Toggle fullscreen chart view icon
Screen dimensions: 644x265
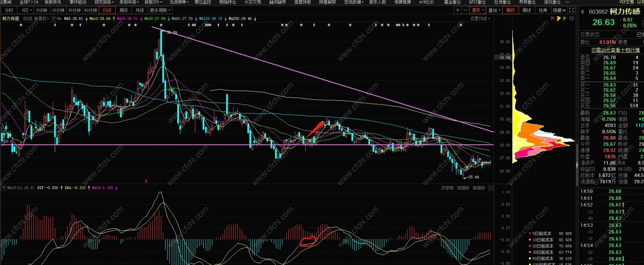571,10
